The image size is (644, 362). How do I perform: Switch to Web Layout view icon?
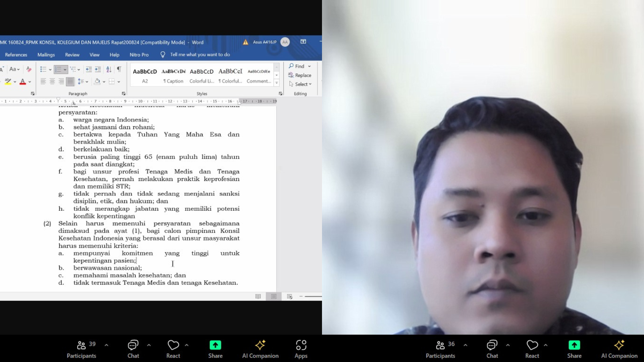289,296
